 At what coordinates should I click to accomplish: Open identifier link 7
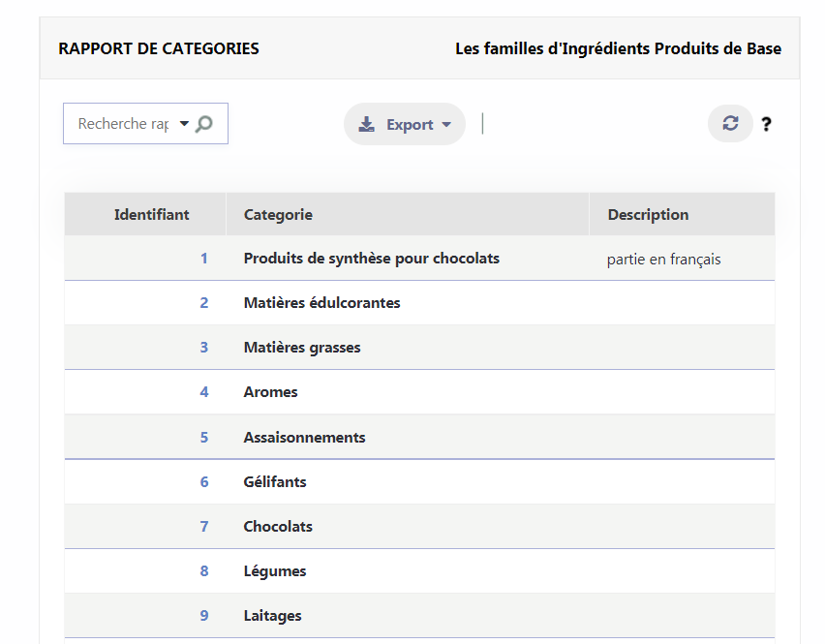point(203,526)
